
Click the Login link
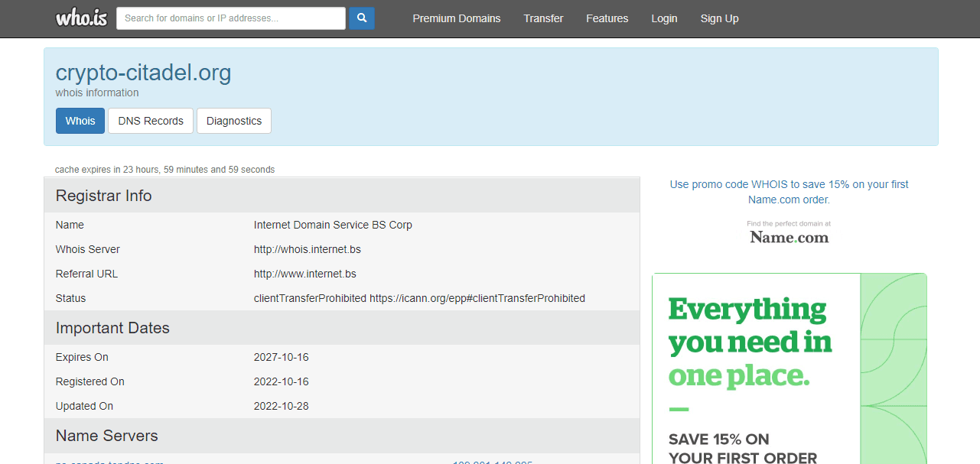coord(664,18)
